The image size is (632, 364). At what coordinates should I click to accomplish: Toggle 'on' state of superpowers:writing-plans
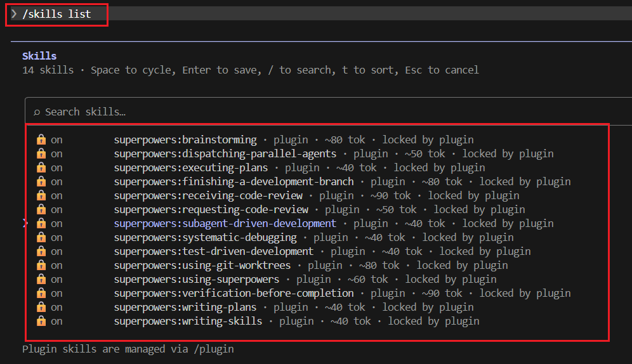(x=56, y=308)
